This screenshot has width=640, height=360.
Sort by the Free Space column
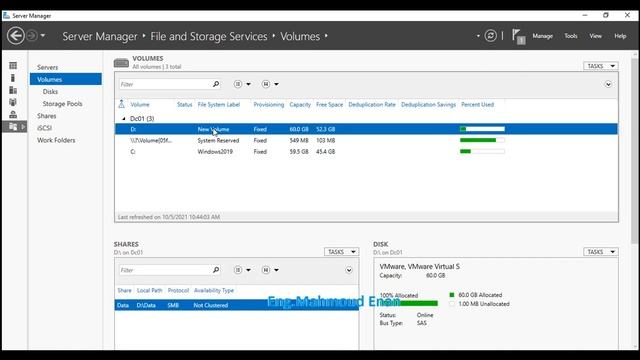pos(329,104)
